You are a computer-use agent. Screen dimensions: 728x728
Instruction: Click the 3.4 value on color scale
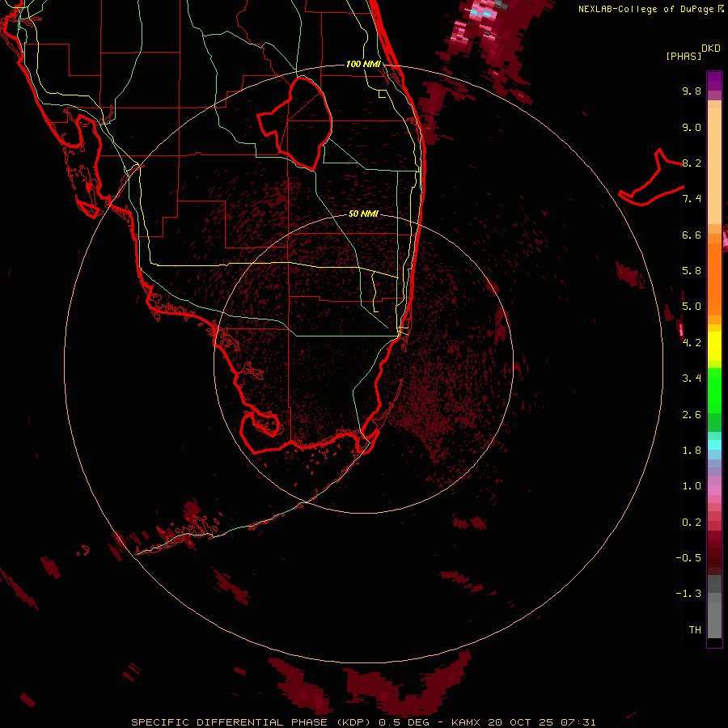tap(692, 379)
